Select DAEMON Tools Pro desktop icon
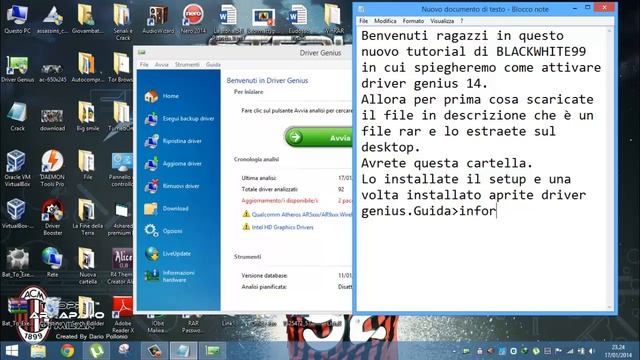 52,168
